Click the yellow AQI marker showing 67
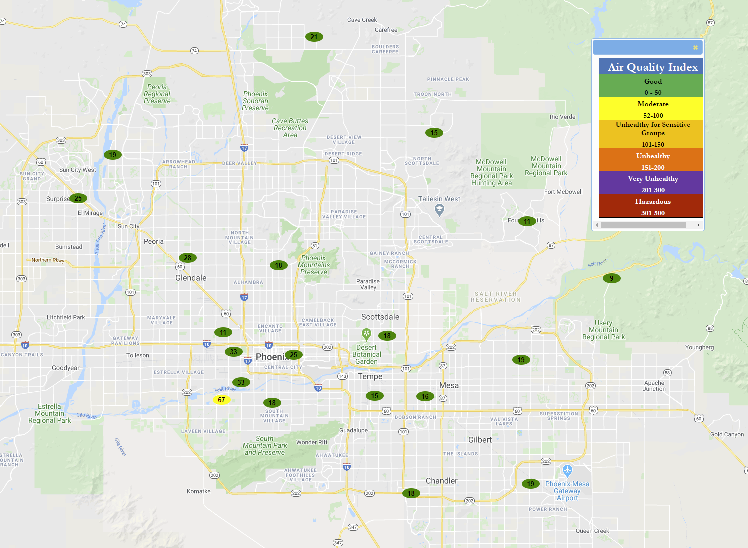748x548 pixels. click(221, 399)
